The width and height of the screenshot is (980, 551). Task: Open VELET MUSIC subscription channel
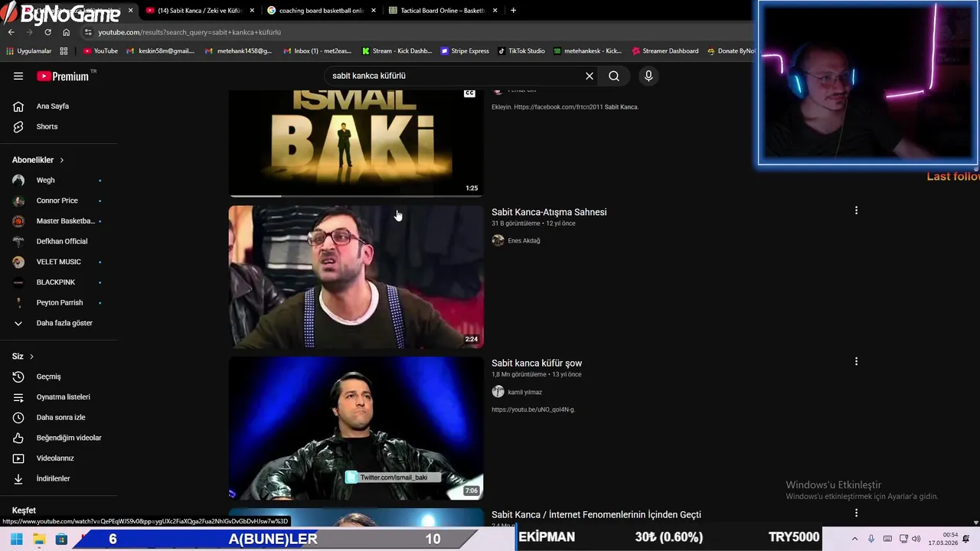(x=59, y=262)
